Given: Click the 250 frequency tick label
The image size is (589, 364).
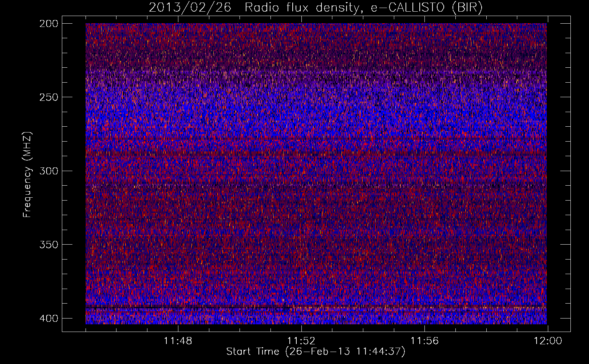Looking at the screenshot, I should coord(48,97).
